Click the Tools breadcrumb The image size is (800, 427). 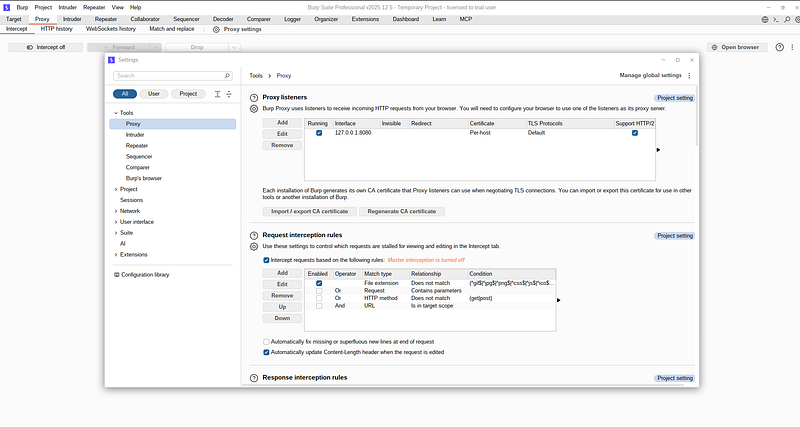coord(256,76)
